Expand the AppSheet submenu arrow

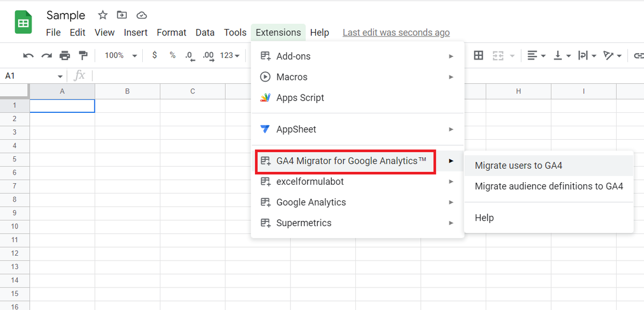451,129
